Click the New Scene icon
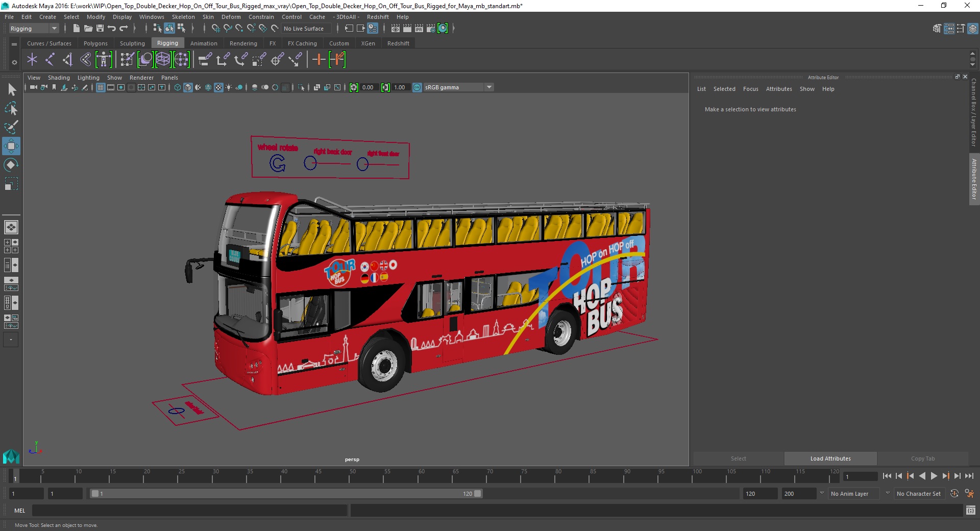Viewport: 980px width, 531px height. pyautogui.click(x=76, y=29)
